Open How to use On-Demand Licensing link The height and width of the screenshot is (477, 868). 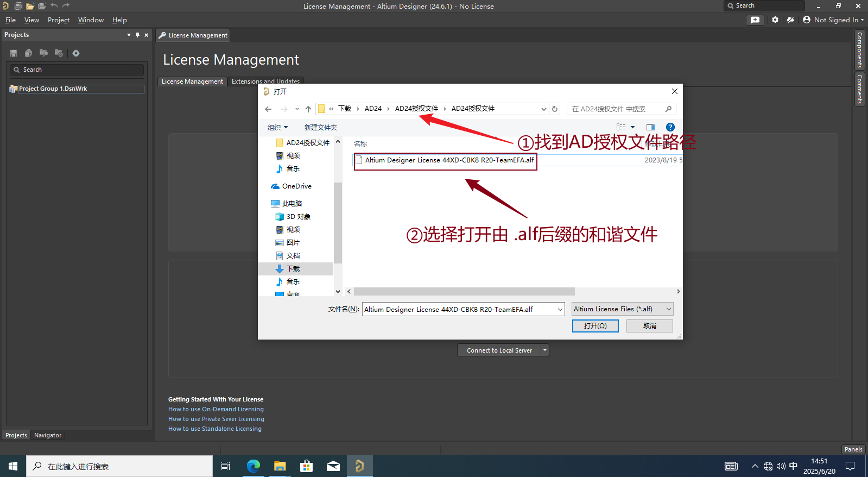coord(216,409)
